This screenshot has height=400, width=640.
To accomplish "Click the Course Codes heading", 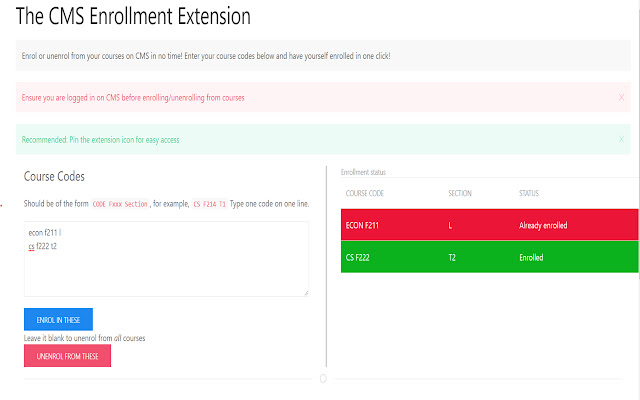I will click(x=54, y=176).
